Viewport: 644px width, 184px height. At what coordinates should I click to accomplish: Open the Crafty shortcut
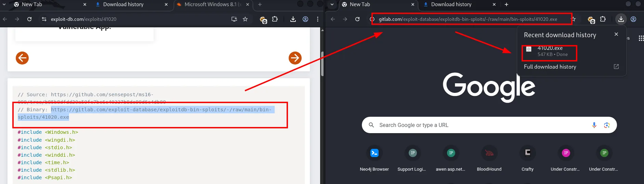click(x=528, y=159)
